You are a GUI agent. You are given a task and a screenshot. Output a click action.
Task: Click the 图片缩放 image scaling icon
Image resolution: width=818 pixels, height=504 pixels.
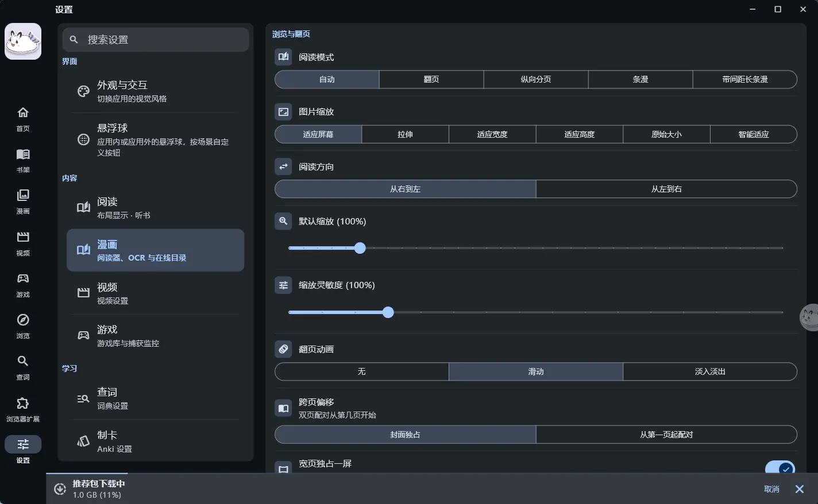tap(283, 111)
